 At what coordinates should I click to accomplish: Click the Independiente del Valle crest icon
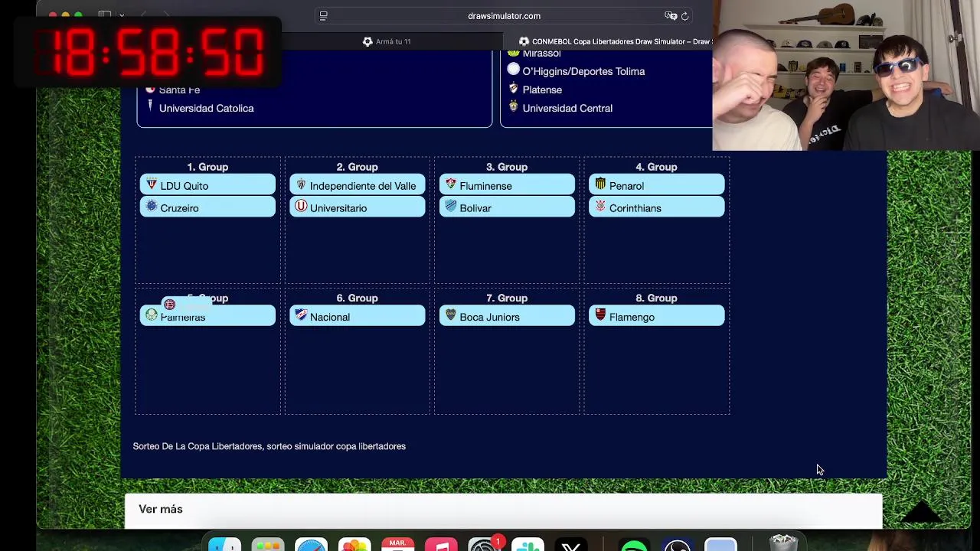(x=301, y=185)
